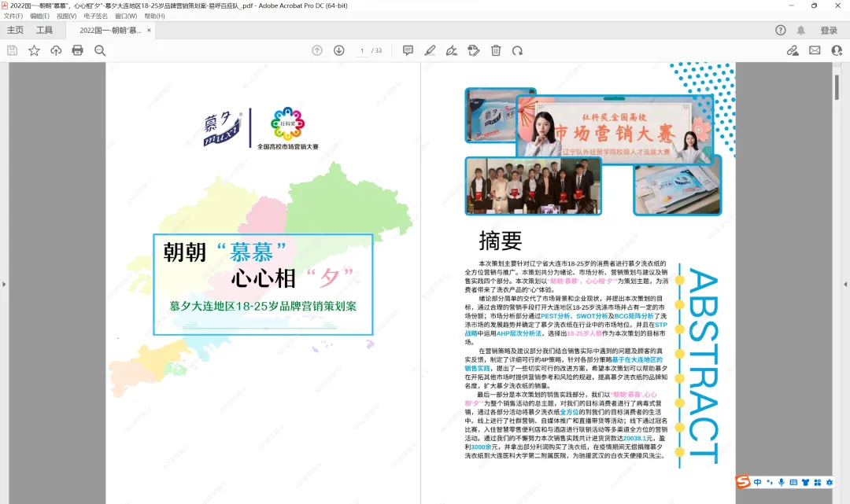Open the Sogou skins shirt icon

(805, 482)
